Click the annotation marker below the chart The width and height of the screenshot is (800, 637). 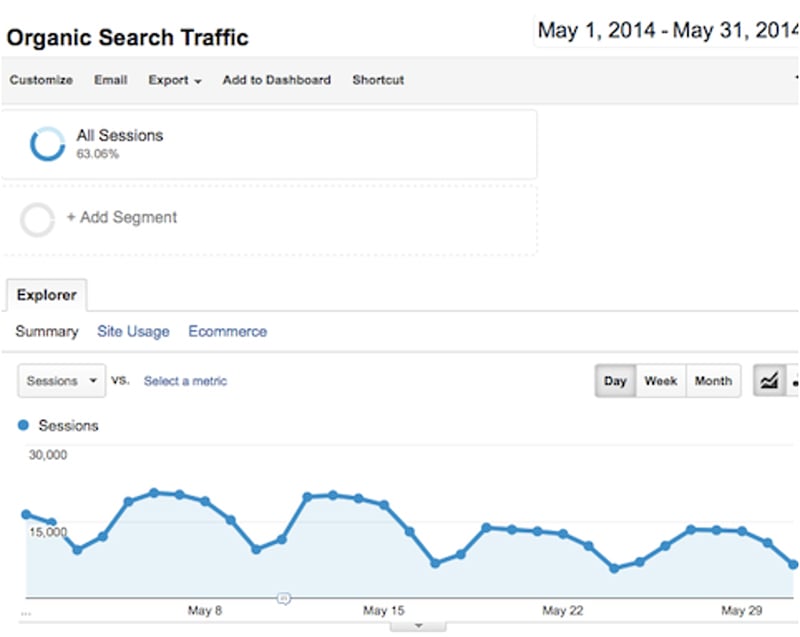283,598
